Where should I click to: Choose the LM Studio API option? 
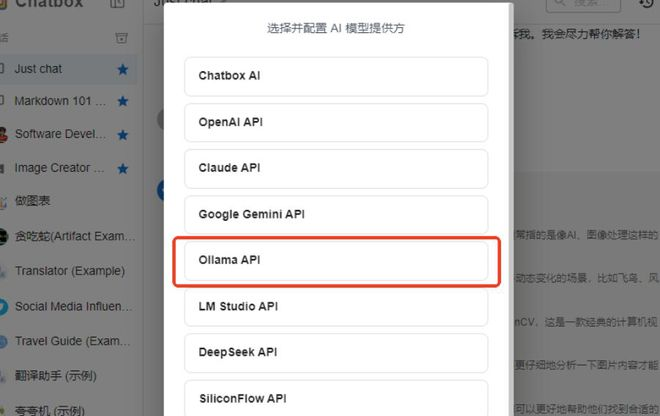click(x=336, y=307)
